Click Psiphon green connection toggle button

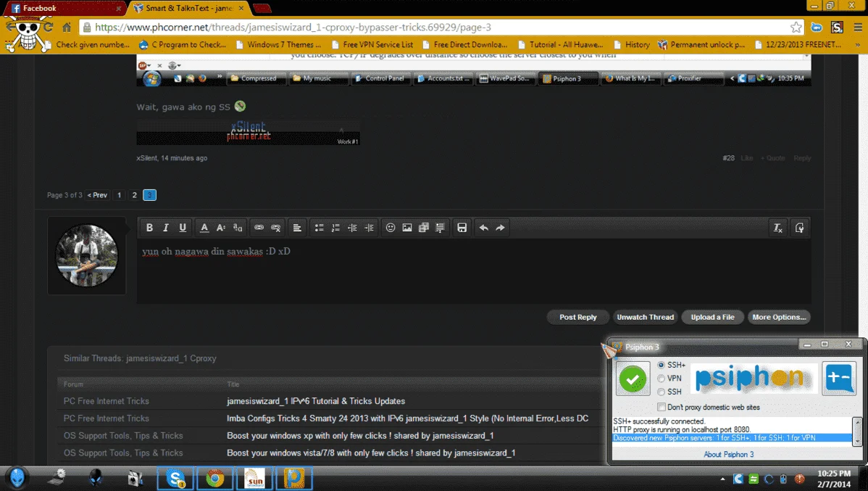(x=633, y=379)
